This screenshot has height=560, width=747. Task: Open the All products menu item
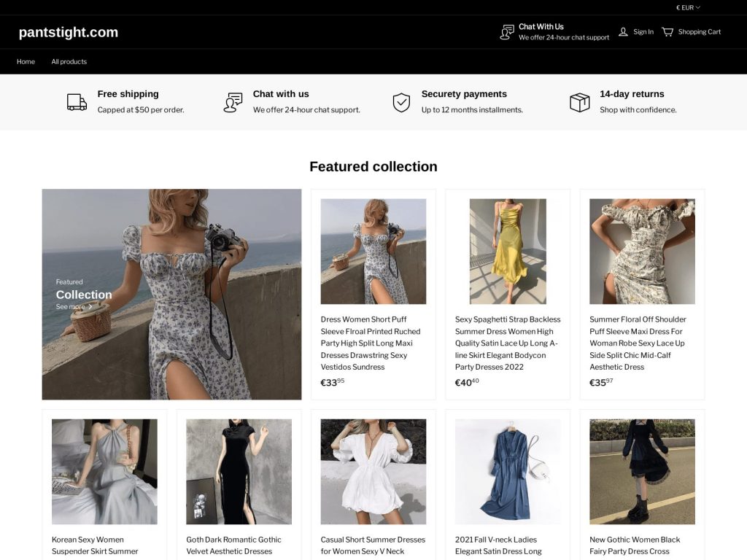[x=69, y=62]
